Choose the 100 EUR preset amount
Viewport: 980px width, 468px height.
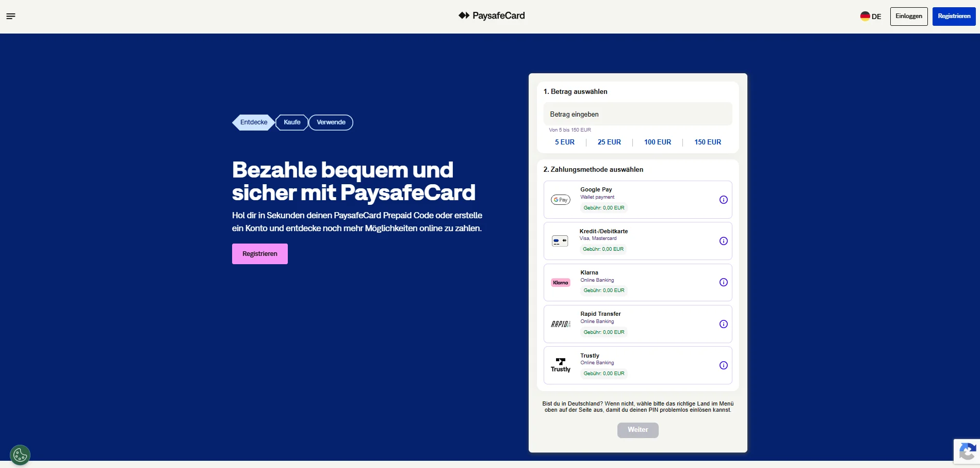point(658,142)
